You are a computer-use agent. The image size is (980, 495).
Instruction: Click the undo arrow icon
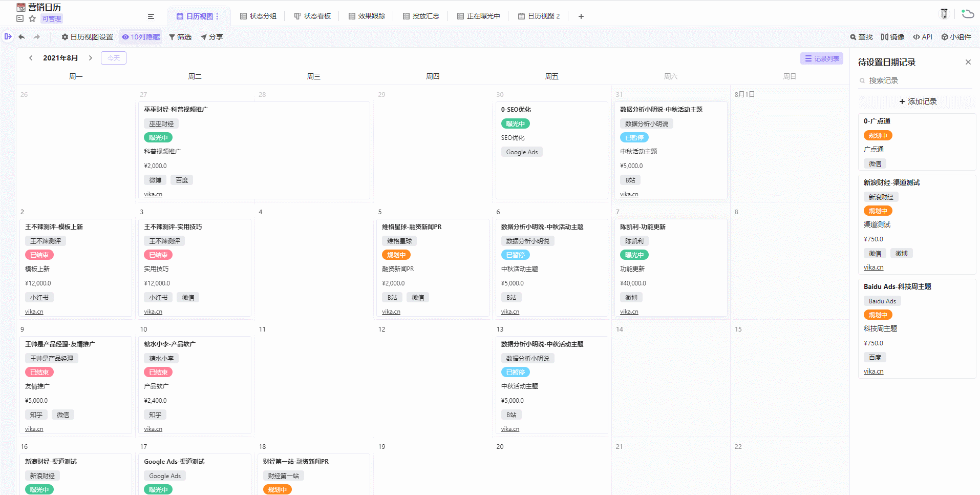[22, 37]
